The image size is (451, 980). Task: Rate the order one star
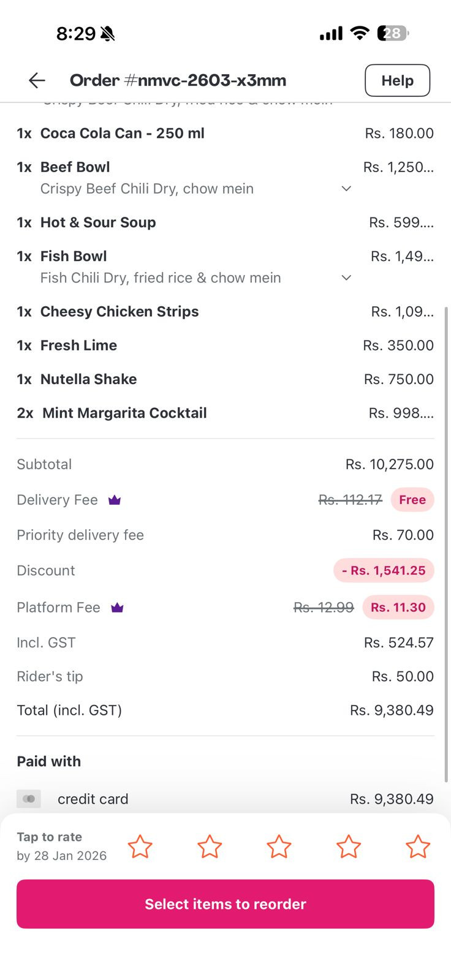[140, 846]
